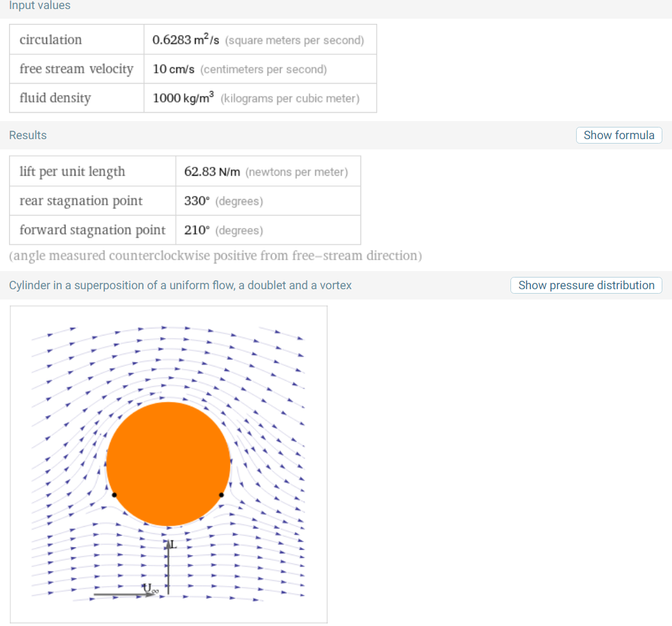Select the orange cylinder in the plot
Screen dimensions: 672x626
click(x=168, y=464)
